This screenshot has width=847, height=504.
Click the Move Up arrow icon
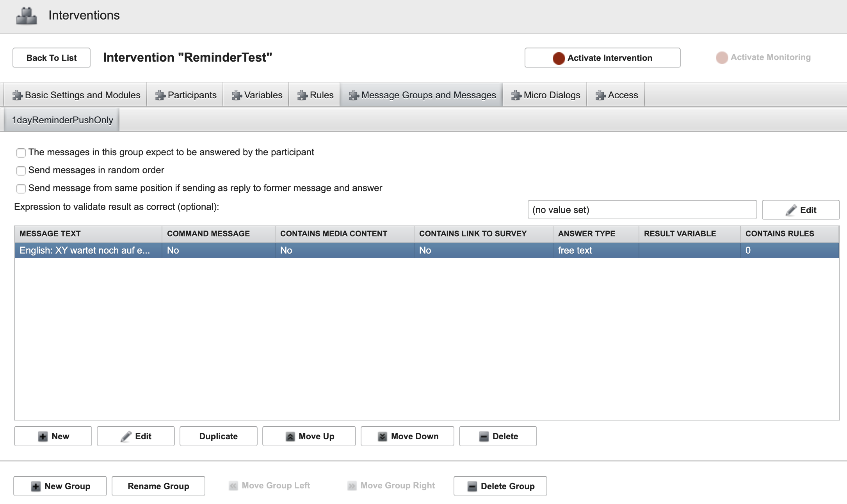tap(290, 437)
